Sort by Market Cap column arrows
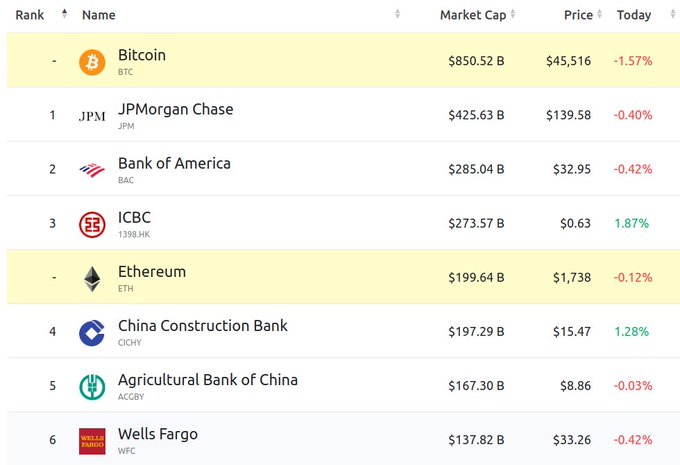Screen dimensions: 680x465 [513, 14]
